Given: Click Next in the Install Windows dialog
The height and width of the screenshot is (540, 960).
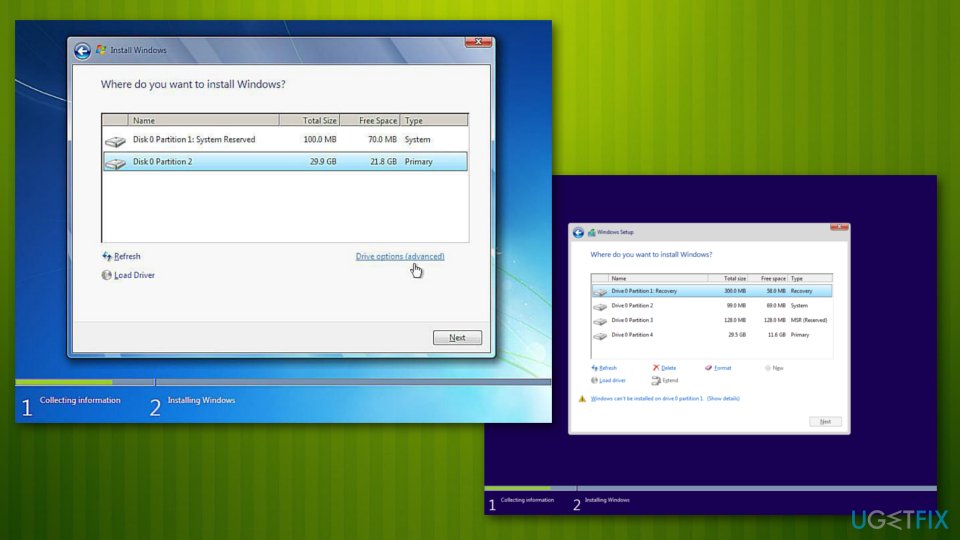Looking at the screenshot, I should pos(457,337).
